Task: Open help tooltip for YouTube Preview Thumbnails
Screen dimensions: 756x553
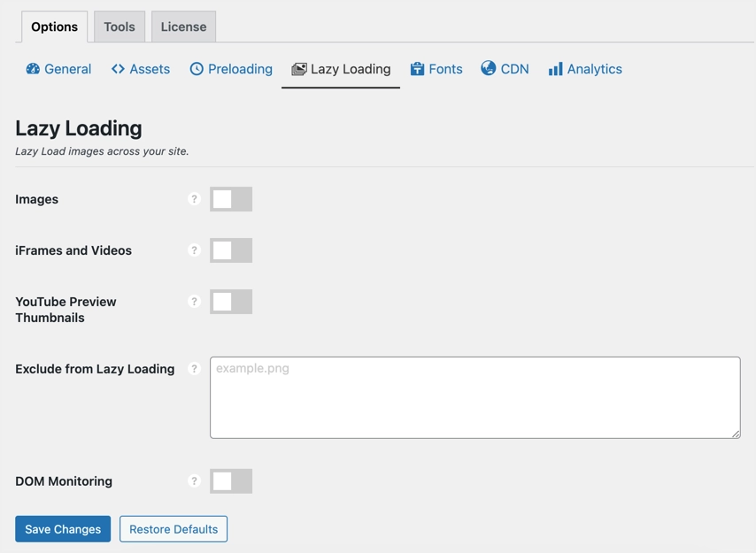Action: [194, 302]
